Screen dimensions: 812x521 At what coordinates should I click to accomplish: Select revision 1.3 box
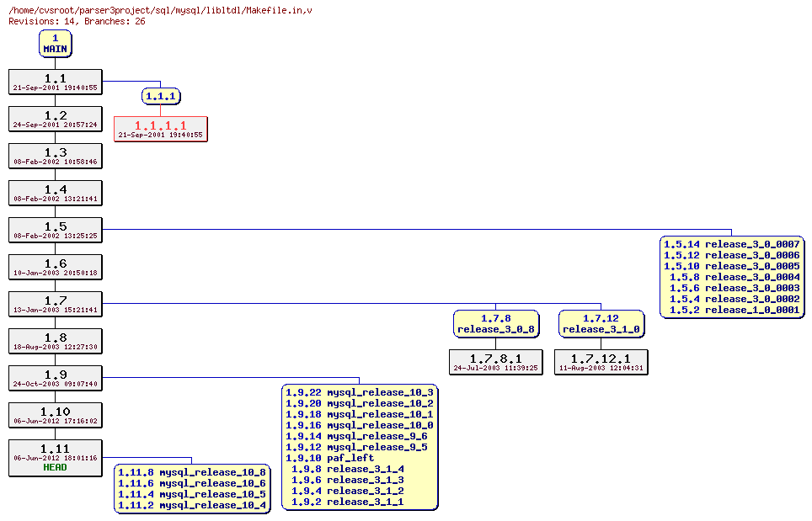click(x=56, y=156)
